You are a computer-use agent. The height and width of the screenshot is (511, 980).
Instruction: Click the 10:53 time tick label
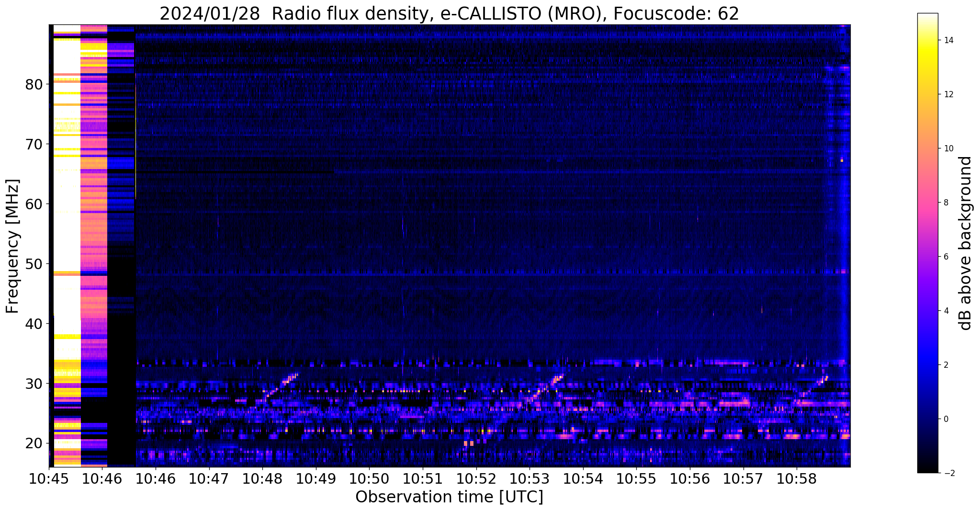pos(529,479)
